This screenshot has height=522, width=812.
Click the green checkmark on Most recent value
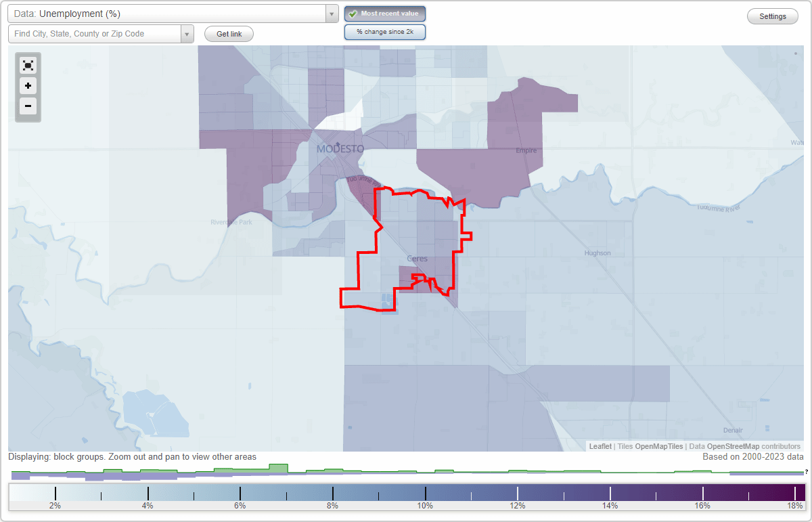tap(354, 14)
